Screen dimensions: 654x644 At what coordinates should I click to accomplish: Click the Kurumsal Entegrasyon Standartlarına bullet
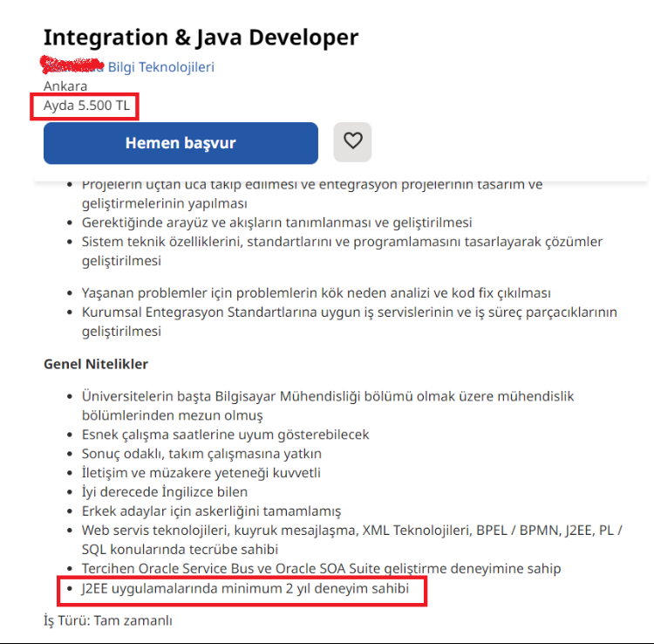click(350, 312)
